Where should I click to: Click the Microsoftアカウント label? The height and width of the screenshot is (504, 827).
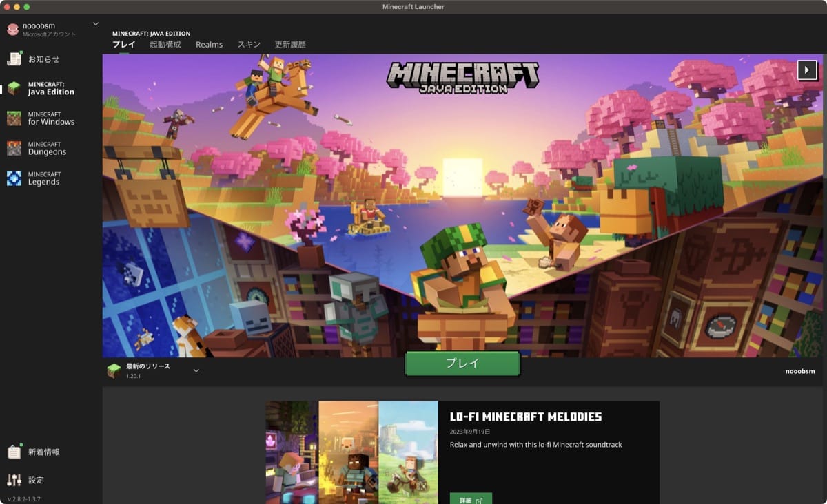49,34
